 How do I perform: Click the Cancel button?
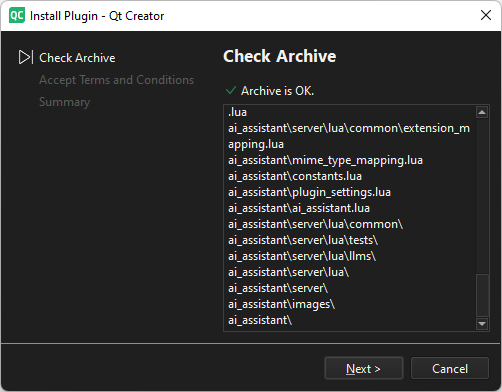click(x=450, y=368)
